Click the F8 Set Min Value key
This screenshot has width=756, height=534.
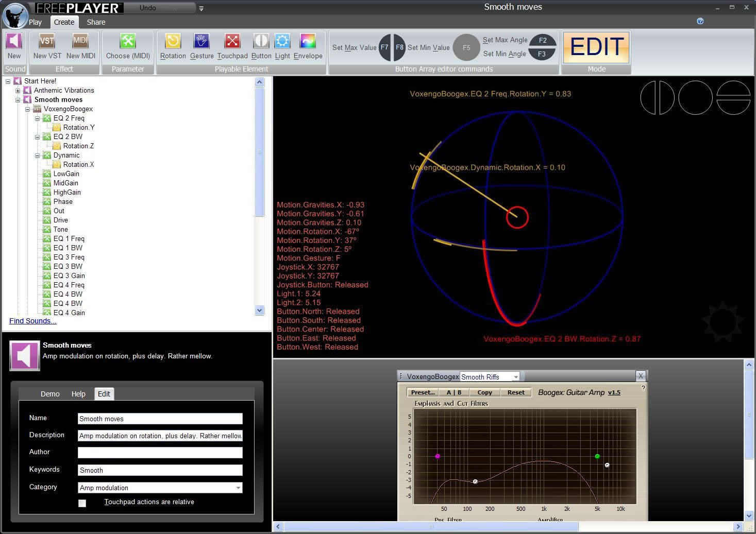[399, 47]
